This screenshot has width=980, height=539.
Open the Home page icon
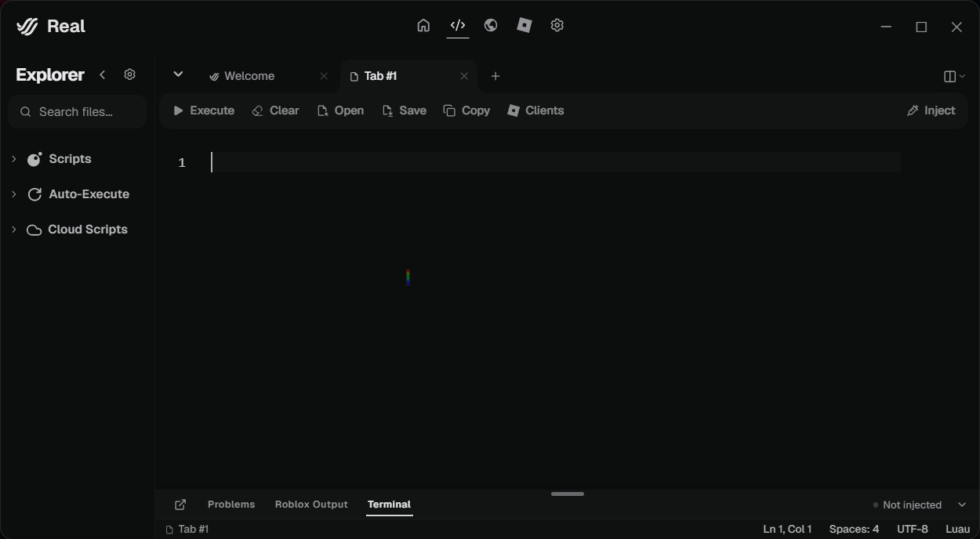423,25
